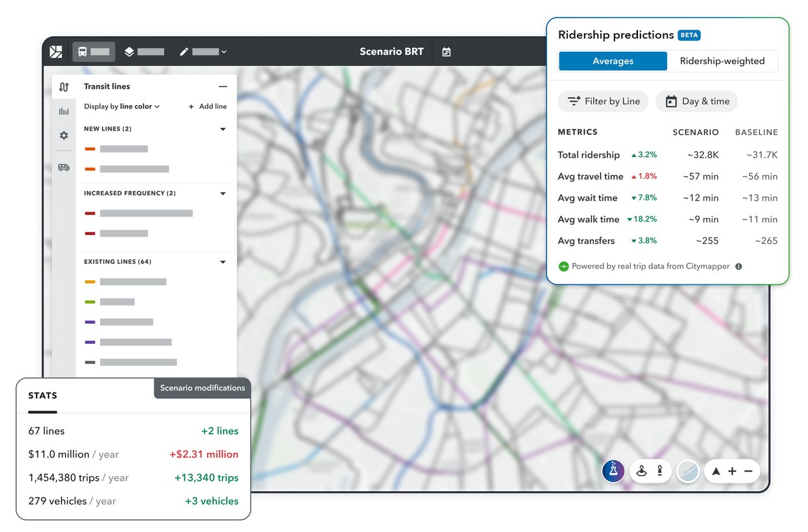Open the pencil edit tool in the toolbar
The image size is (808, 532).
point(184,51)
